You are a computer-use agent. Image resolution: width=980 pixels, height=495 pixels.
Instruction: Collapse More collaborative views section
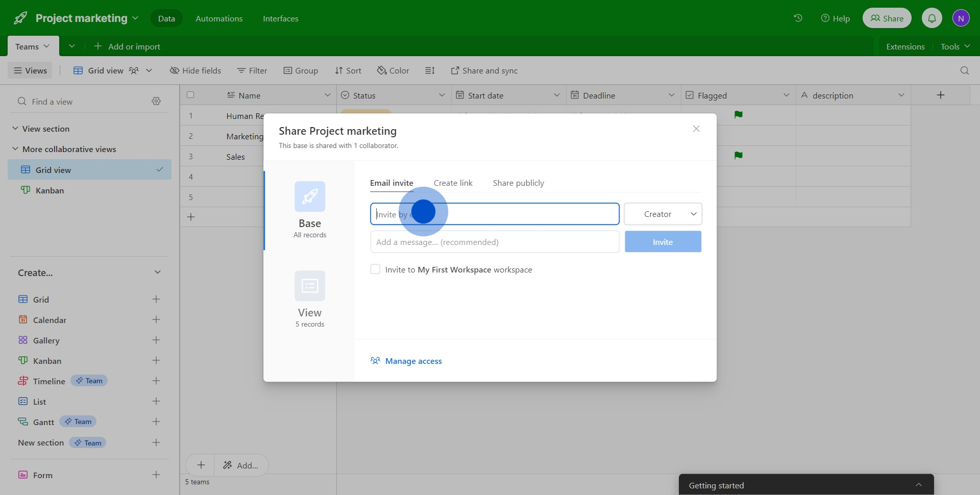point(15,149)
